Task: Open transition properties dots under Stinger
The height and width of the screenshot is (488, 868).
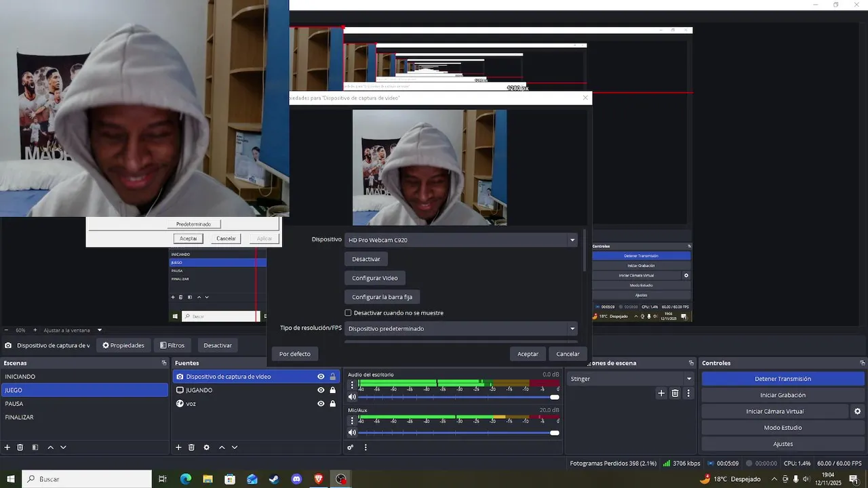Action: (689, 393)
